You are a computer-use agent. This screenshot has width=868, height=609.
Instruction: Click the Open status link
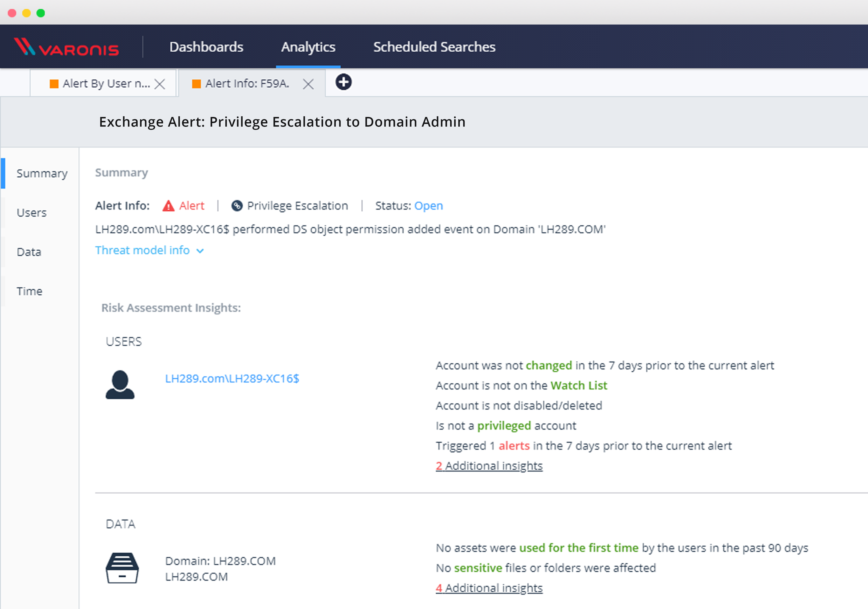pyautogui.click(x=429, y=205)
